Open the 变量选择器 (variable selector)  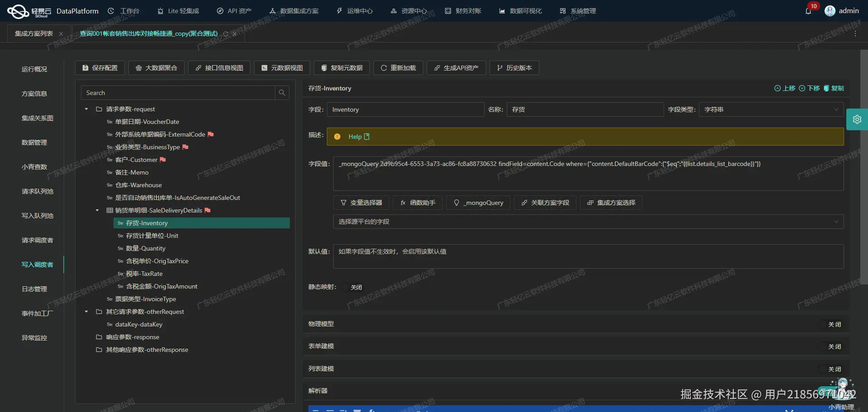(x=360, y=203)
